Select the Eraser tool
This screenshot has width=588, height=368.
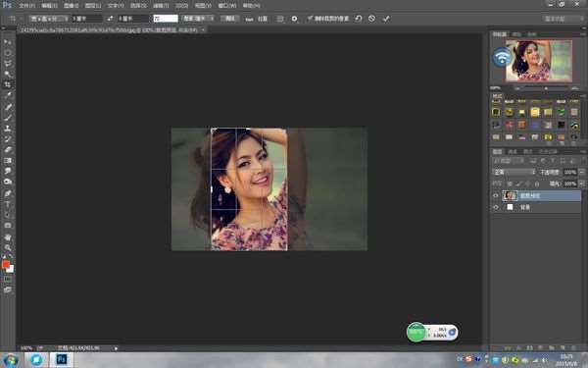click(8, 149)
